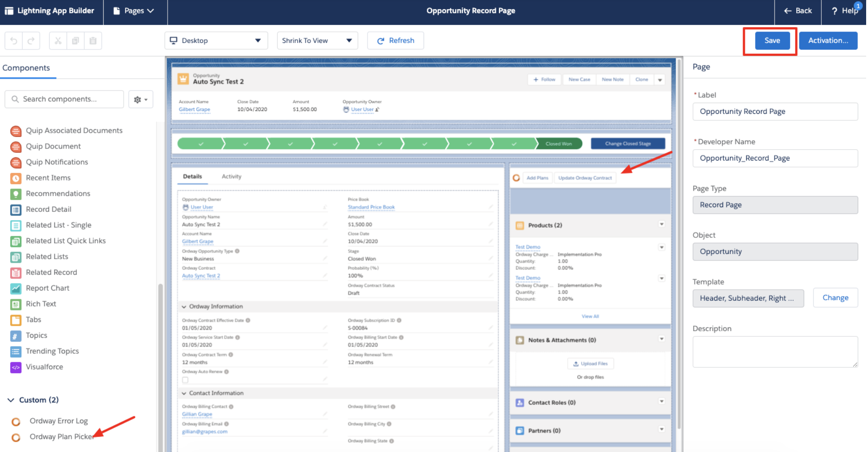Screen dimensions: 868x452
Task: Click the Add Plans button
Action: (537, 178)
